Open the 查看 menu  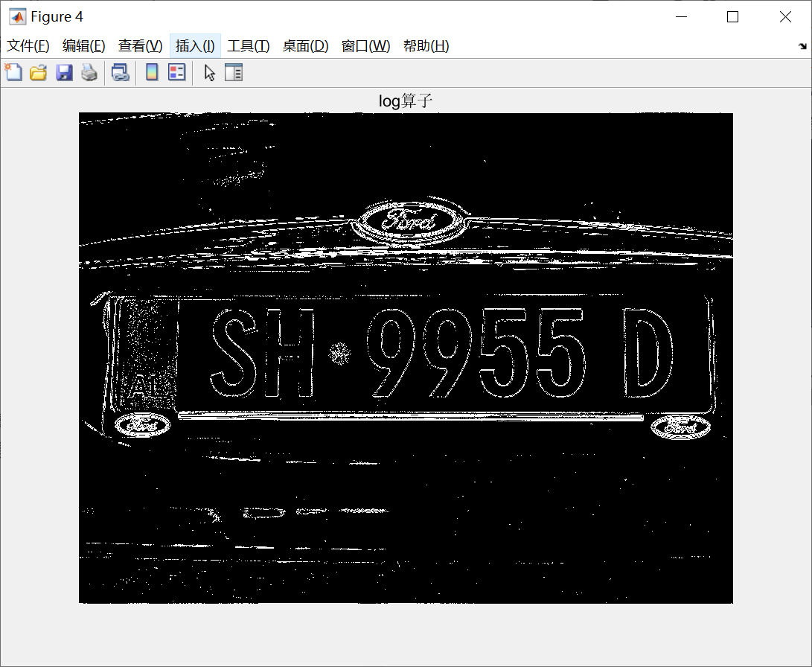pyautogui.click(x=138, y=45)
